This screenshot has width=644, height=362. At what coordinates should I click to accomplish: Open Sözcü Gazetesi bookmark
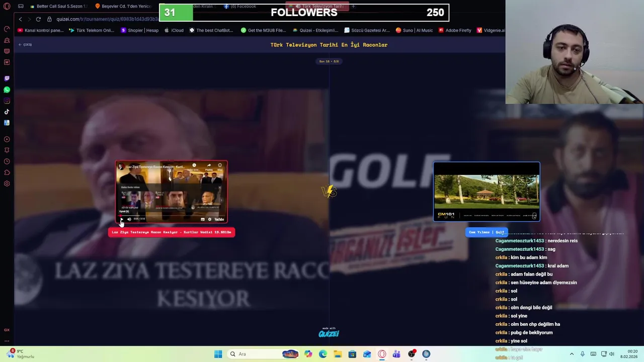click(367, 30)
